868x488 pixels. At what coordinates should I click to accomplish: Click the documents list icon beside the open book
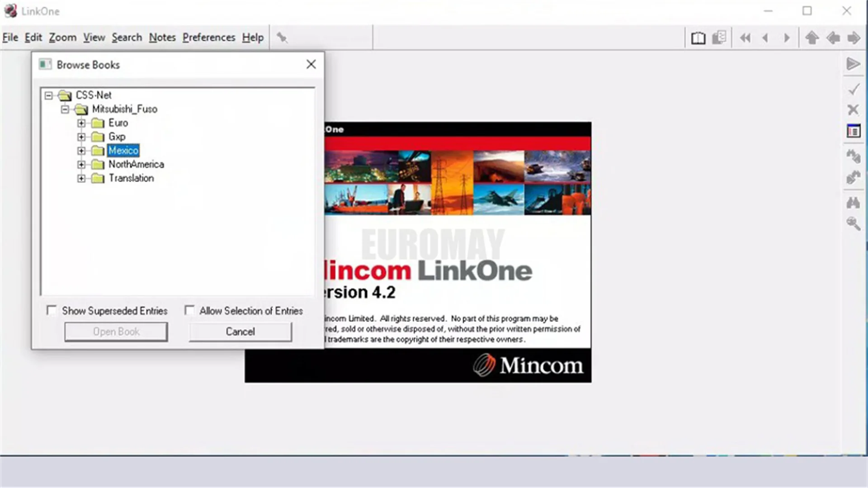point(719,38)
